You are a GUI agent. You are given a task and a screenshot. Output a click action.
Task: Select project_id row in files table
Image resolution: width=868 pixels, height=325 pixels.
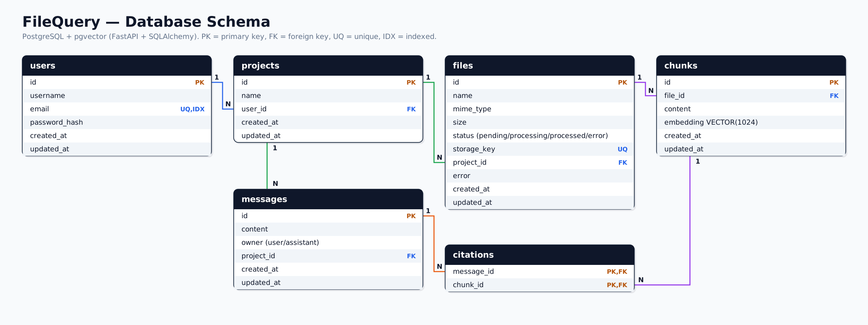[540, 162]
